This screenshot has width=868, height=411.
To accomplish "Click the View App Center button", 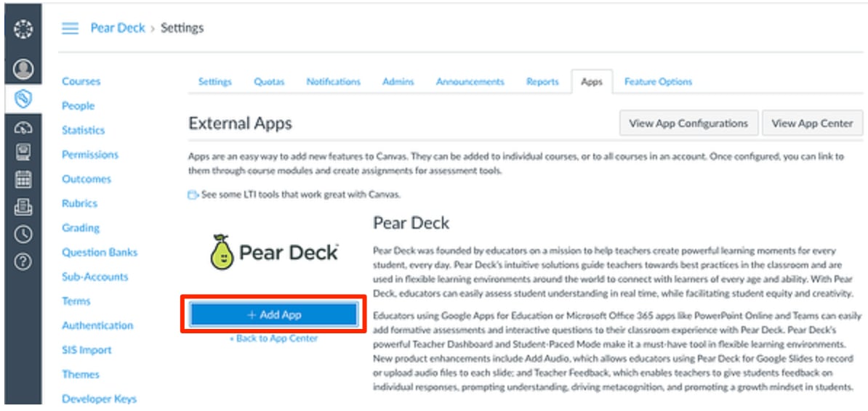I will 812,123.
